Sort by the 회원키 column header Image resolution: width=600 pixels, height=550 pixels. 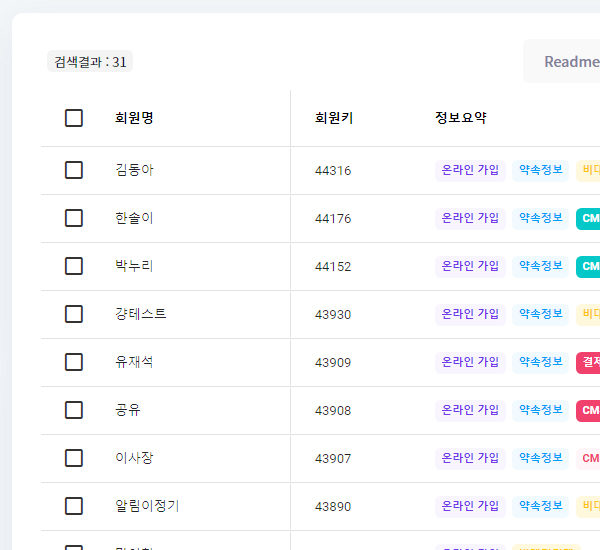pos(333,118)
